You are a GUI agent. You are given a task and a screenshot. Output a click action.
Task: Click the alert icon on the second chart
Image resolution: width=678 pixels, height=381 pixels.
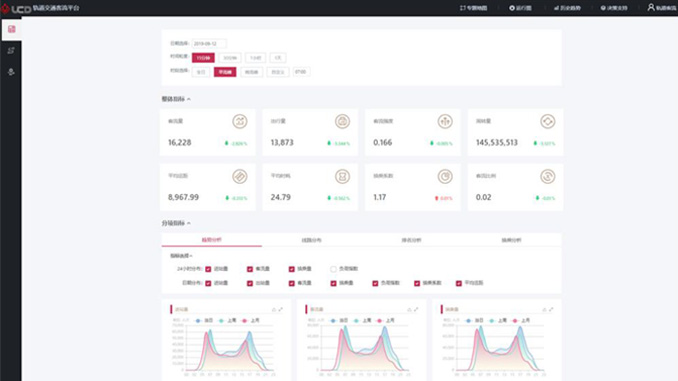[x=409, y=310]
